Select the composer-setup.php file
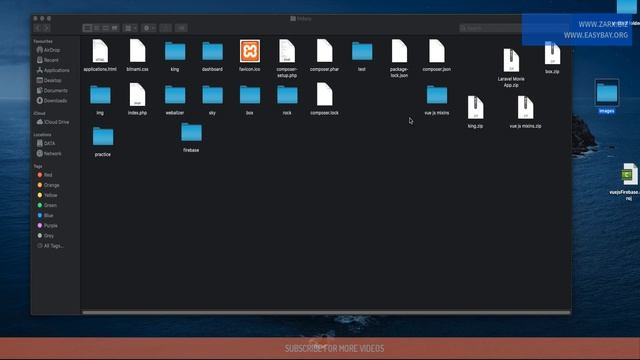 tap(287, 58)
